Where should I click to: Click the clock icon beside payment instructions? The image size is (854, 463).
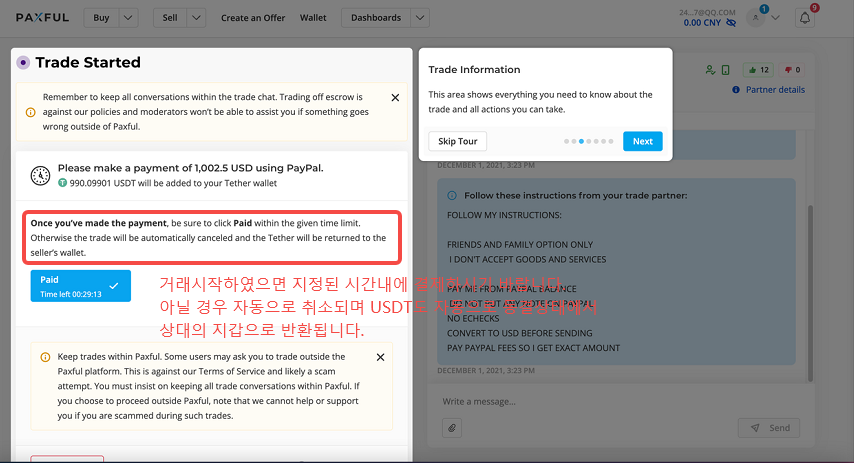point(40,175)
